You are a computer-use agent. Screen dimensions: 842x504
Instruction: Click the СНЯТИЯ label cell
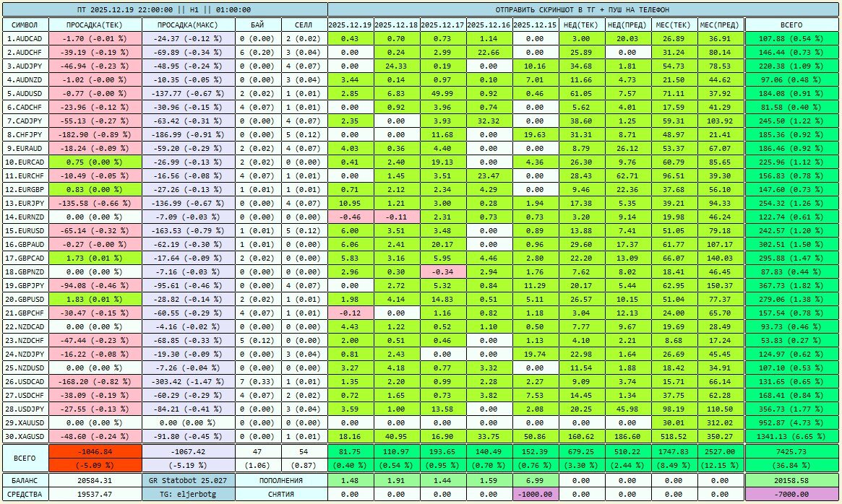[x=281, y=495]
